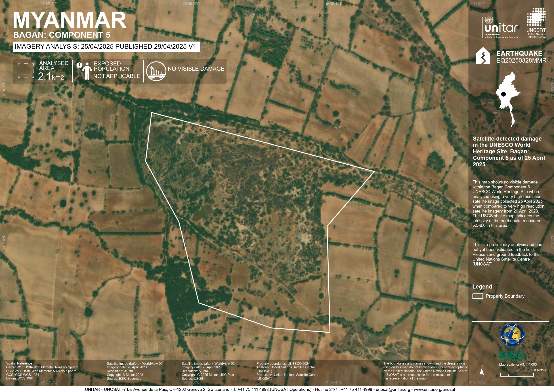The height and width of the screenshot is (392, 554).
Task: Click the earthquake house icon
Action: pos(483,56)
